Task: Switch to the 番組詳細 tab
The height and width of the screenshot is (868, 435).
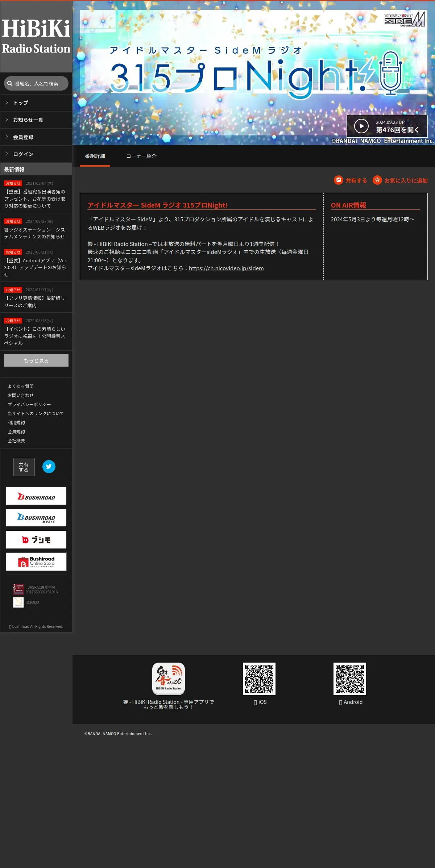Action: click(95, 156)
